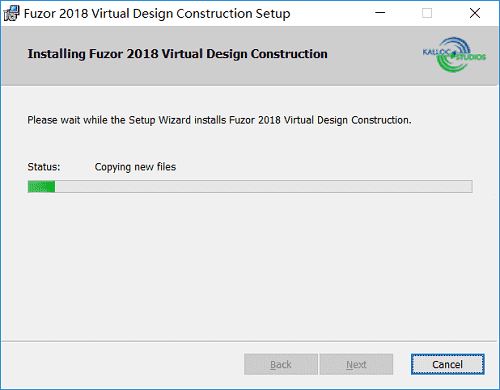Click the word "Setup" in the title bar
500x390 pixels.
pyautogui.click(x=273, y=14)
